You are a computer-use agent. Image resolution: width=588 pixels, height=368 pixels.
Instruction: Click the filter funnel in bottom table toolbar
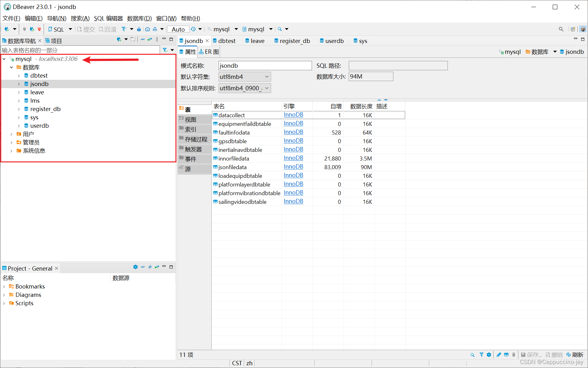482,355
